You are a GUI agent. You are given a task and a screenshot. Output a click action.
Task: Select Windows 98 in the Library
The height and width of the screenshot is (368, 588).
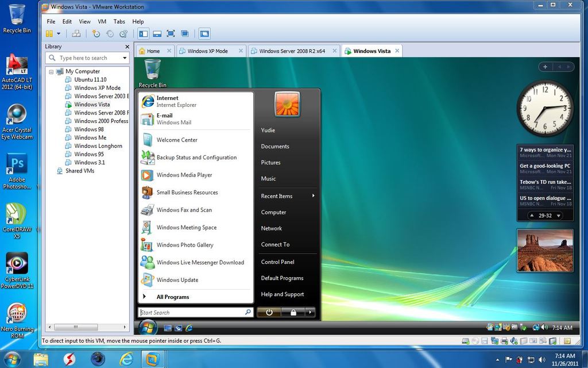click(x=89, y=129)
